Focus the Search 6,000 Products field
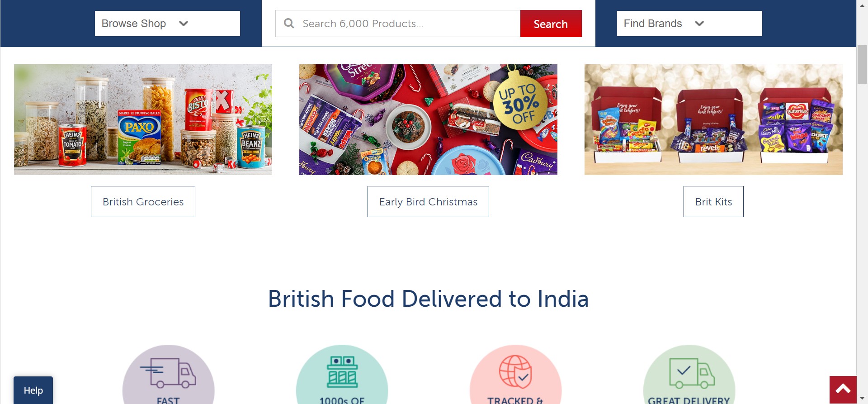Screen dimensions: 868x404 tap(398, 24)
